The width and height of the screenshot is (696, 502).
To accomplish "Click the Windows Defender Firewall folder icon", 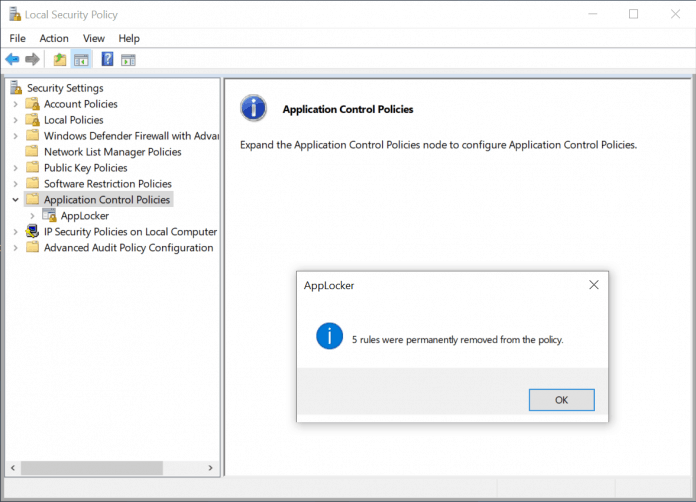I will tap(32, 135).
